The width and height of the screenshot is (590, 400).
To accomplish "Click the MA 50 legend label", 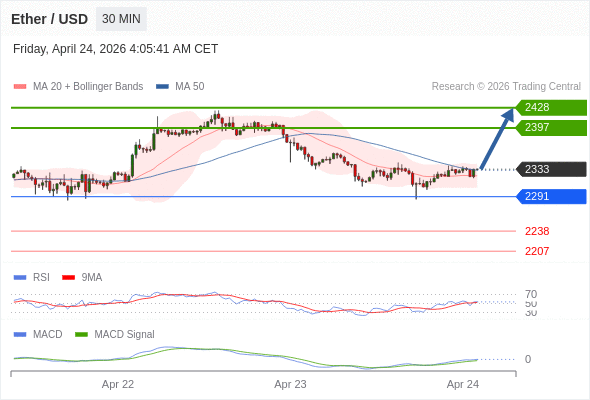I will click(190, 87).
